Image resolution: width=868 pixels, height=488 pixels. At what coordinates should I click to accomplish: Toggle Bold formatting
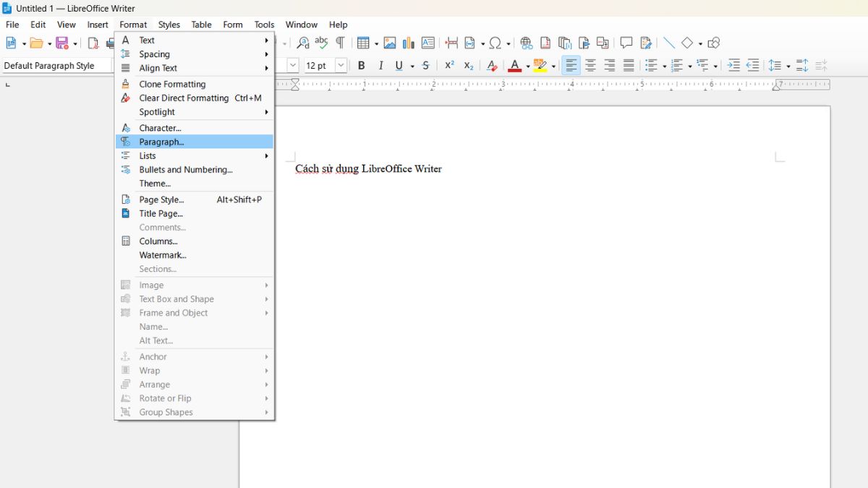tap(362, 66)
